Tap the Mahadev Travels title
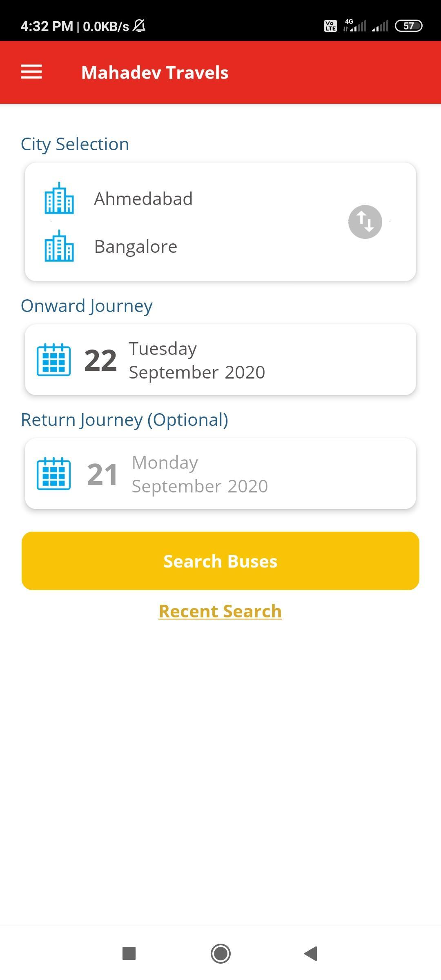Image resolution: width=441 pixels, height=980 pixels. [155, 72]
